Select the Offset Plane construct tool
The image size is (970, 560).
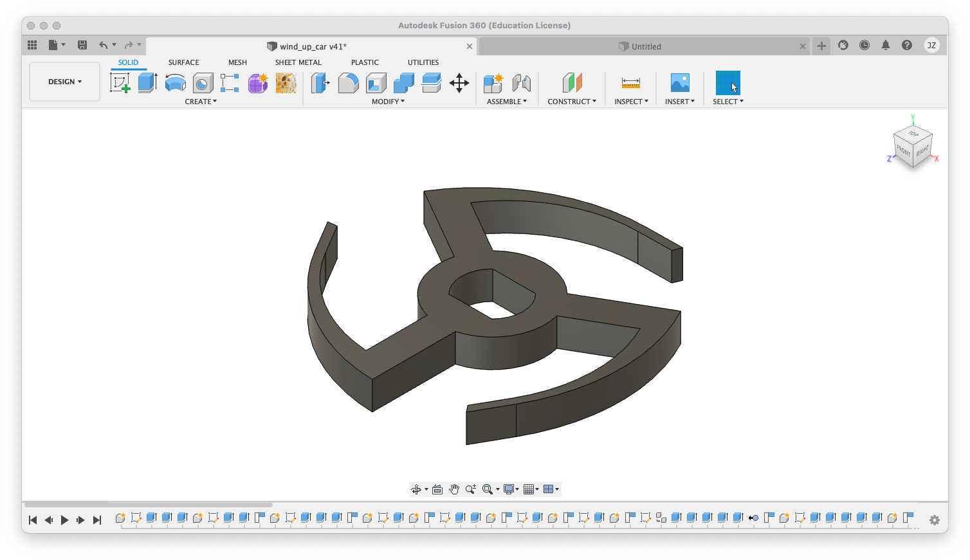572,83
